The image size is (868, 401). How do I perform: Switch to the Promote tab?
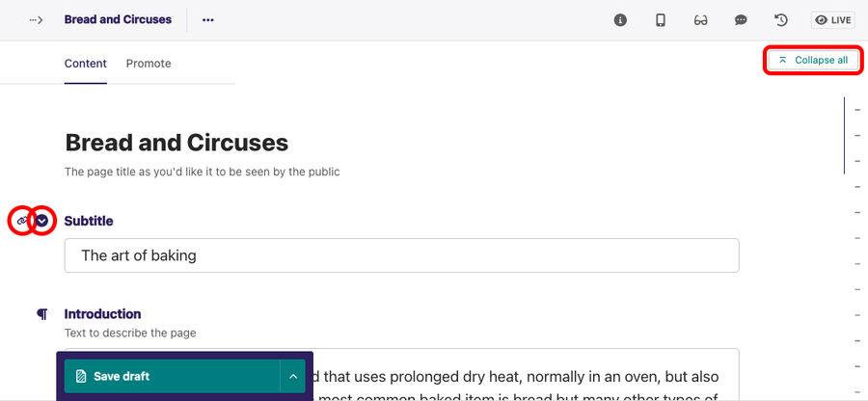coord(149,64)
